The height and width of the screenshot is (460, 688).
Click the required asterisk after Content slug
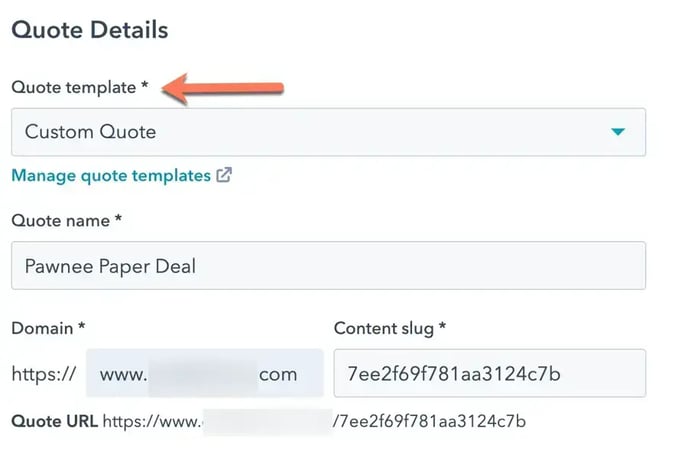tap(442, 326)
